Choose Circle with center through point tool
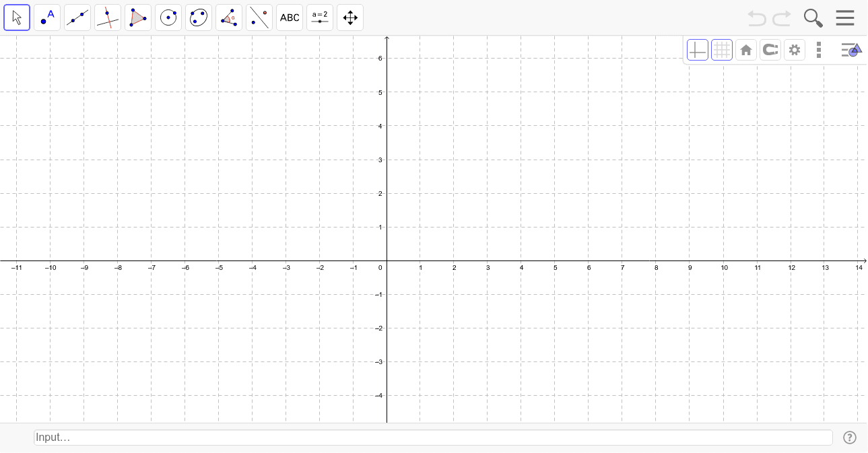 [x=168, y=18]
